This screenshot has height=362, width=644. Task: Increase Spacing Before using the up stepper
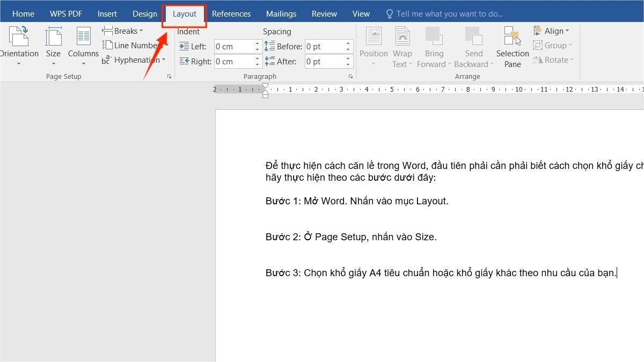348,43
